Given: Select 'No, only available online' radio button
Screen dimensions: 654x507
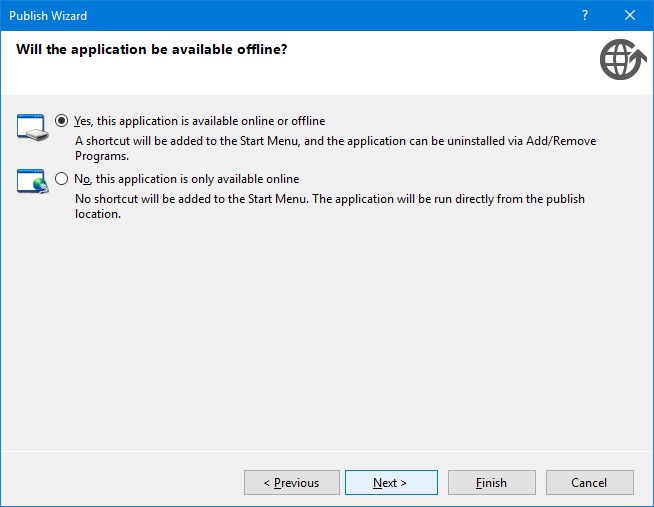Looking at the screenshot, I should pyautogui.click(x=61, y=179).
